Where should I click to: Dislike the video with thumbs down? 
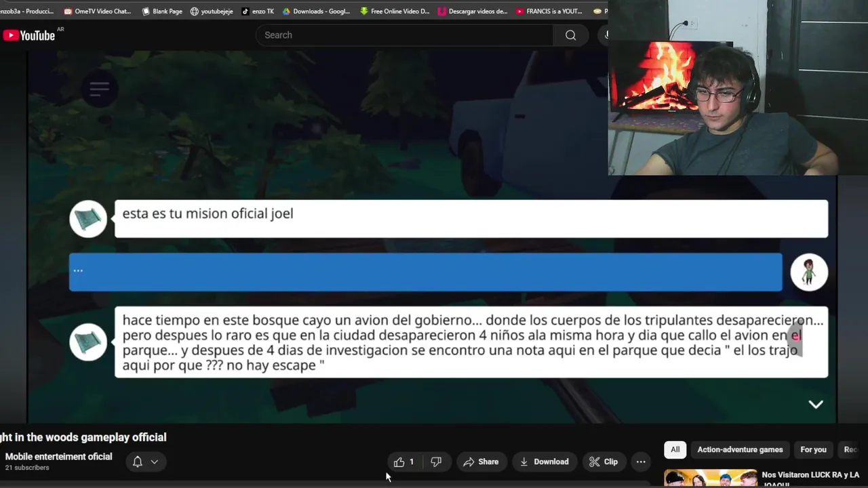click(436, 462)
